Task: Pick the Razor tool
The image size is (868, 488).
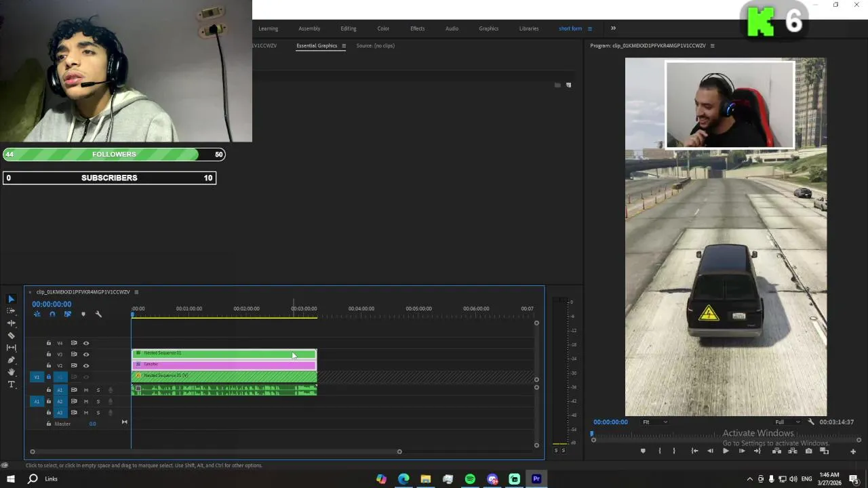Action: coord(11,335)
